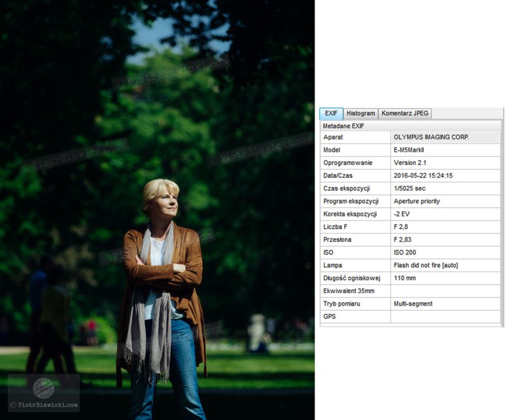Click the OLYMPUS IMAGING CORP. value
Image resolution: width=510 pixels, height=420 pixels.
point(432,137)
